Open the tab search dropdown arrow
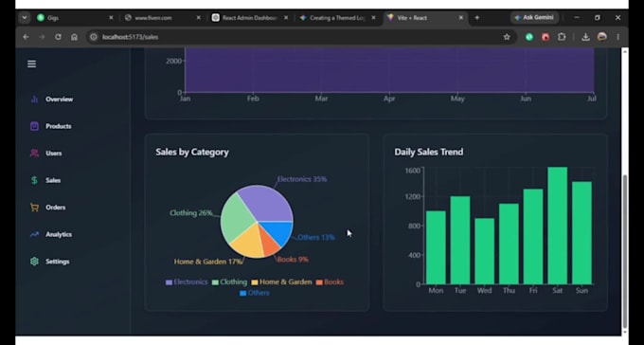Screen dimensions: 644x345 click(x=25, y=18)
